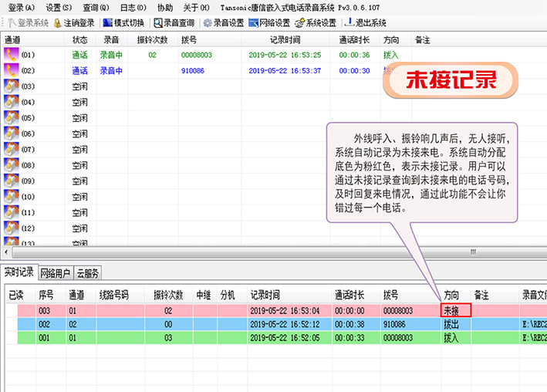Select the blue outgoing record 002
Image resolution: width=547 pixels, height=392 pixels.
(x=231, y=324)
